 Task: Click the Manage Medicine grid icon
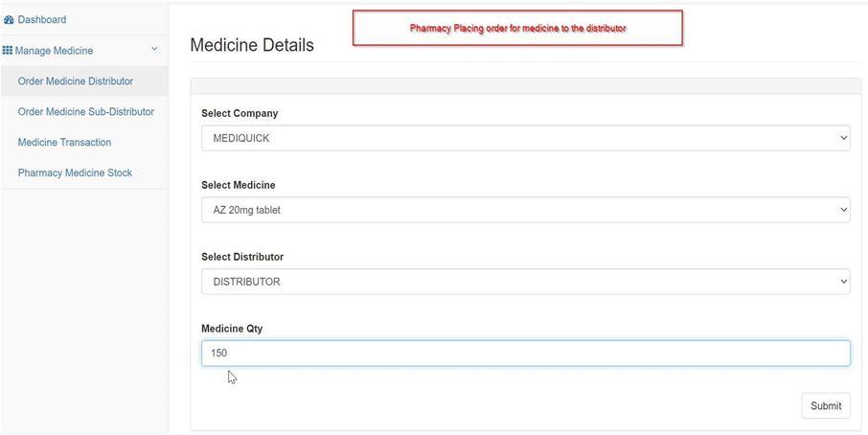pyautogui.click(x=8, y=51)
